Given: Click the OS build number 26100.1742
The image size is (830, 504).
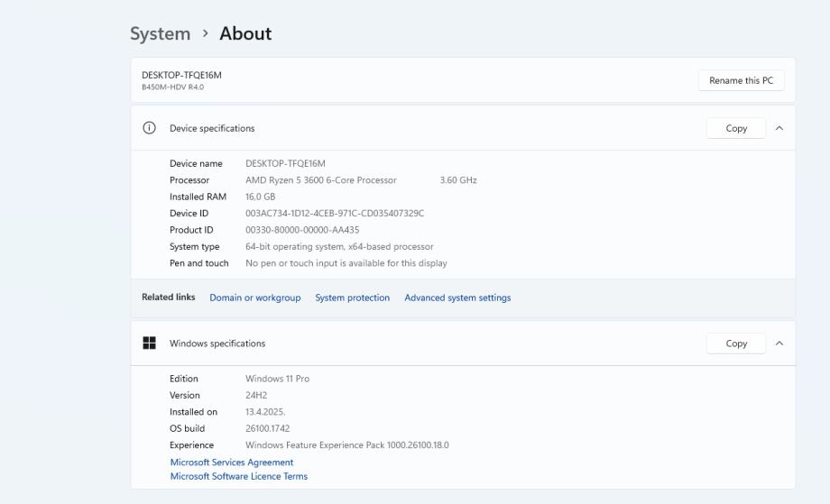Looking at the screenshot, I should click(x=268, y=428).
